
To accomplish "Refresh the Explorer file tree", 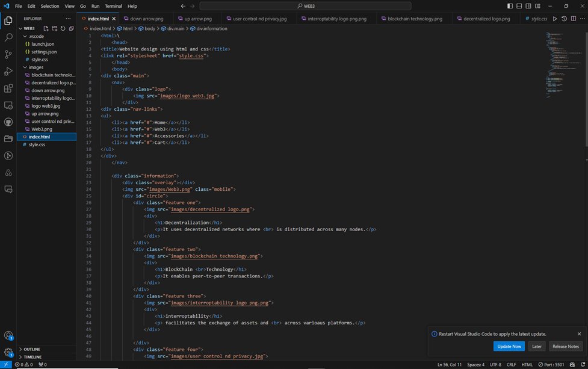I will [63, 28].
